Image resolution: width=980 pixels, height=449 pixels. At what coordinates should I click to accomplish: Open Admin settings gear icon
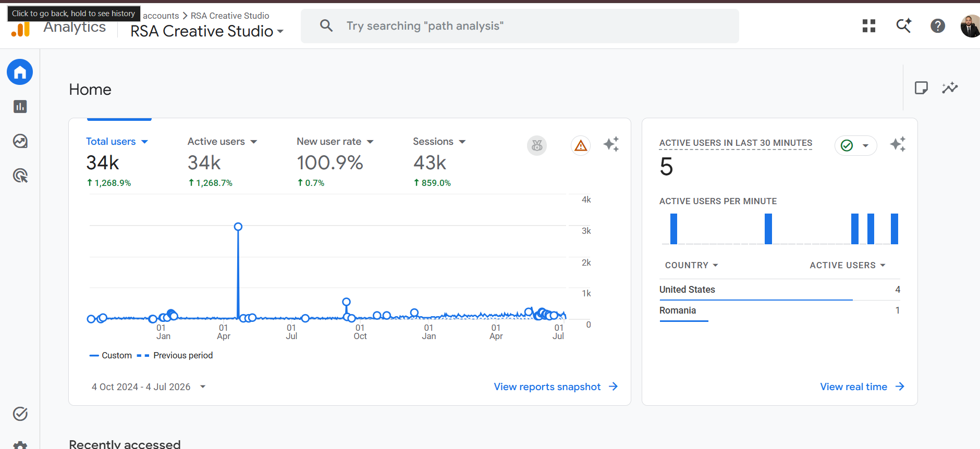(20, 445)
